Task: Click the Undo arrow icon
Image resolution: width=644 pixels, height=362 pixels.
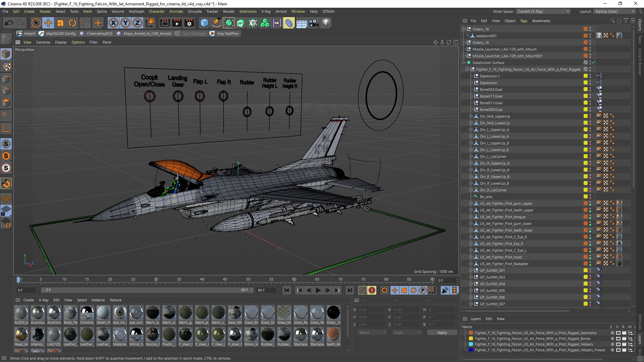Action: [x=9, y=23]
